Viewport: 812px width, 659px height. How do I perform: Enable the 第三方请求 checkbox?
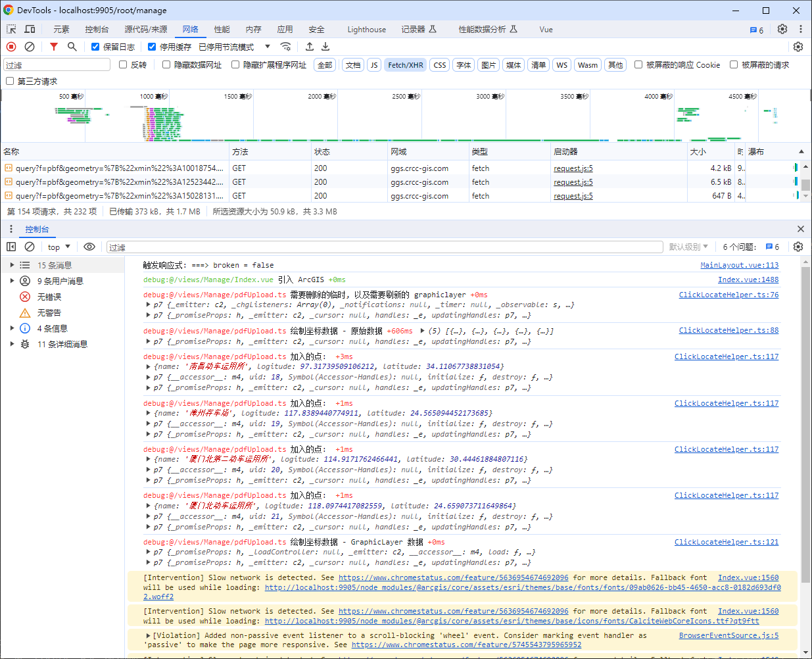pyautogui.click(x=10, y=81)
